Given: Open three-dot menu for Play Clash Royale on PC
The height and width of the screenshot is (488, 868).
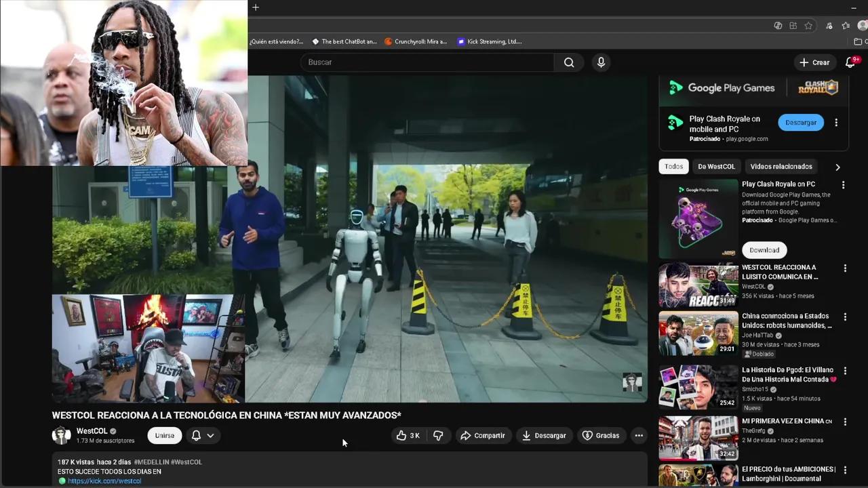Looking at the screenshot, I should 843,185.
